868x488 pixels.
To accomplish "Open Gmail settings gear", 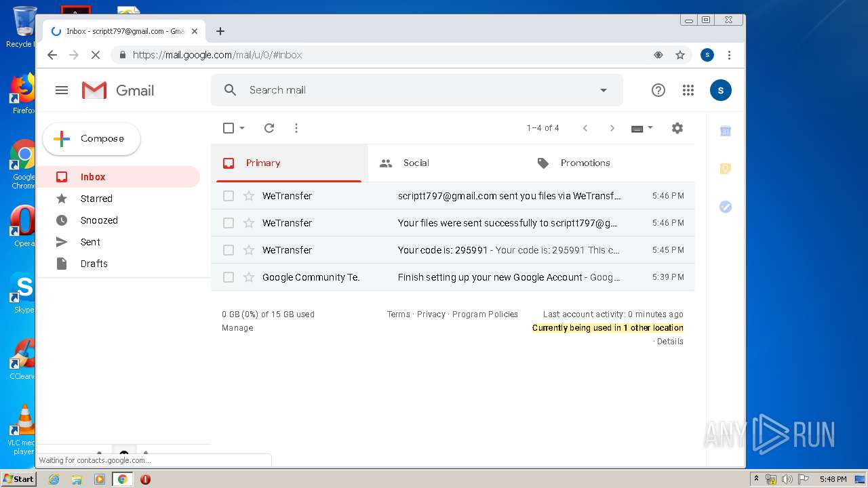I will click(x=677, y=128).
